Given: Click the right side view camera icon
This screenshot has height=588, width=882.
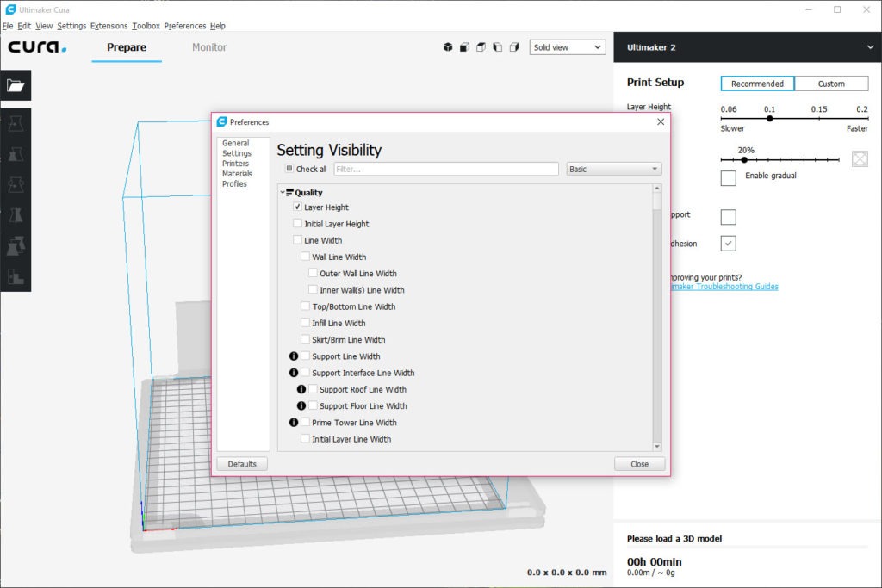Looking at the screenshot, I should (x=514, y=47).
